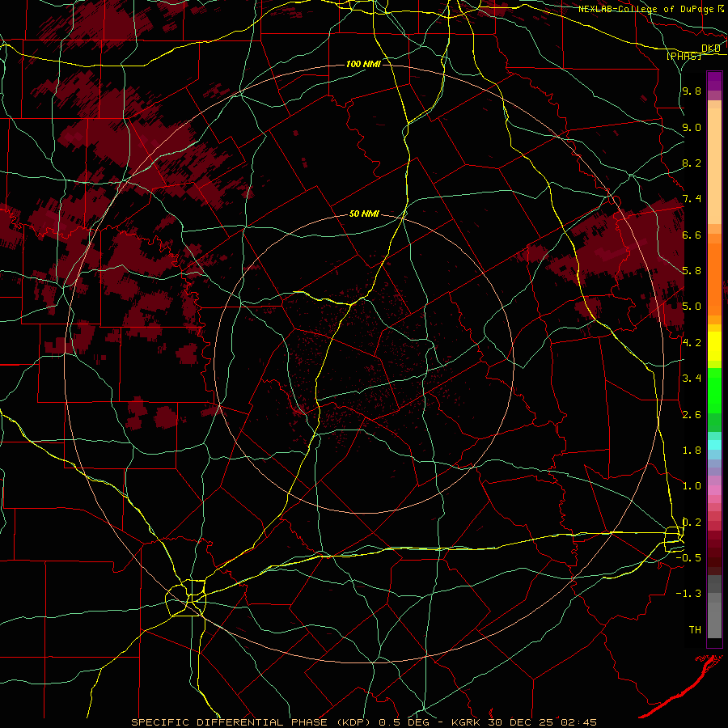Pick the yellow band on the color scale

pyautogui.click(x=714, y=346)
